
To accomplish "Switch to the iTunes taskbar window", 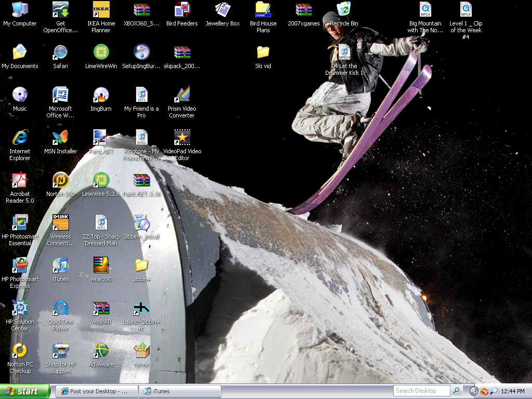I will [179, 391].
